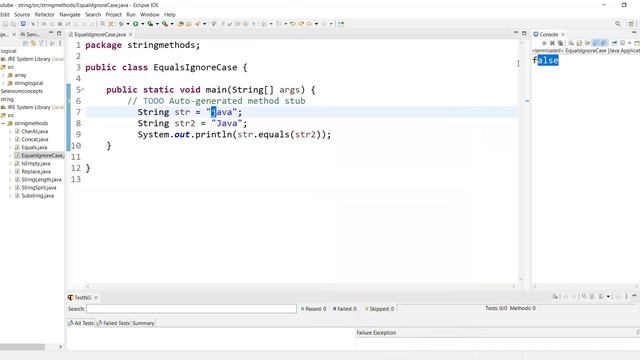Select the All Tests tab
This screenshot has height=360, width=640.
81,323
